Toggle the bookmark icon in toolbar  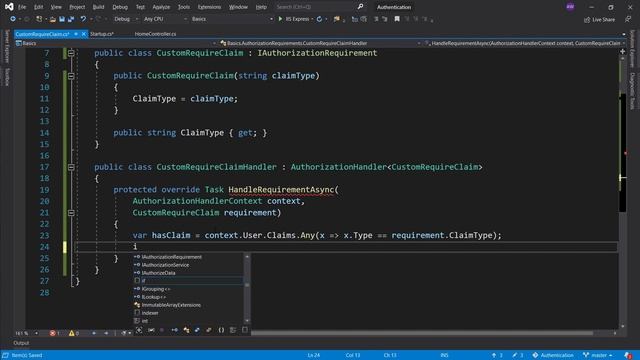[x=397, y=19]
